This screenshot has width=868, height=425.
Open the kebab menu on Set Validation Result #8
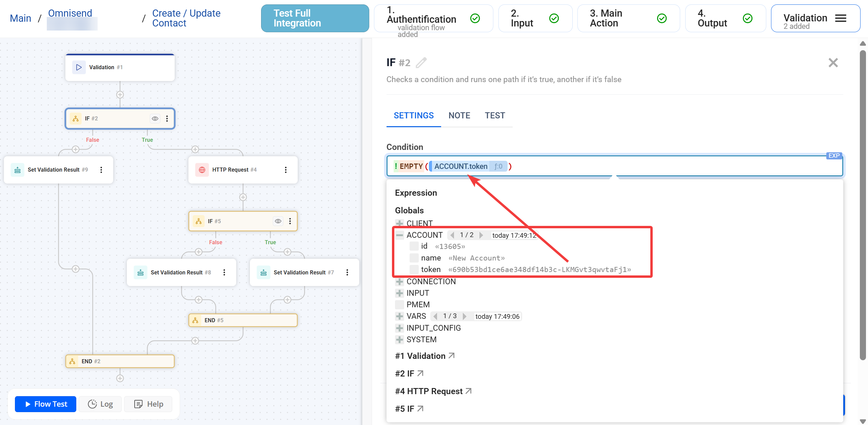(224, 272)
